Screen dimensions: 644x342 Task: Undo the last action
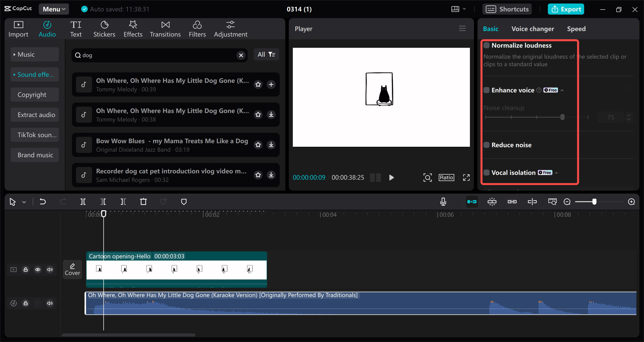[x=43, y=201]
